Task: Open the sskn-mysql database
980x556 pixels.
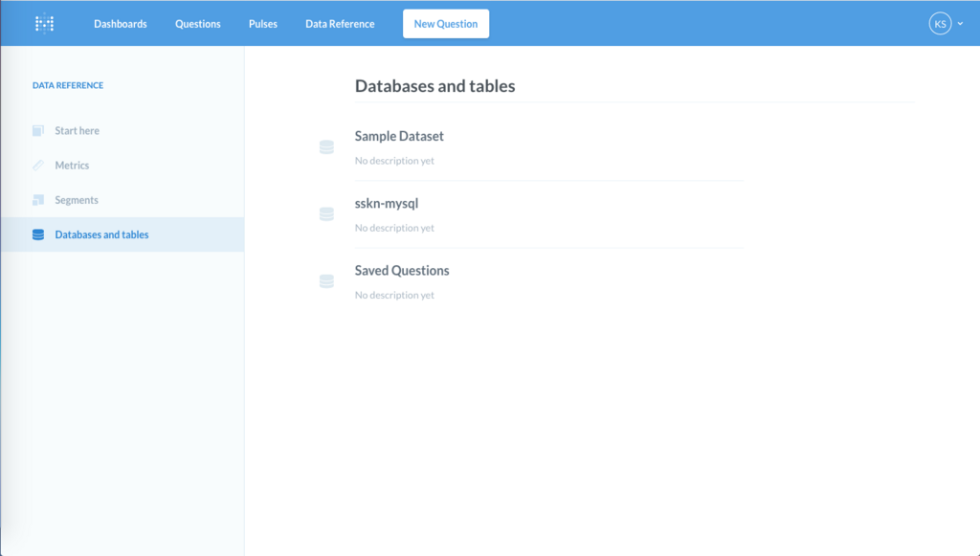Action: (387, 204)
